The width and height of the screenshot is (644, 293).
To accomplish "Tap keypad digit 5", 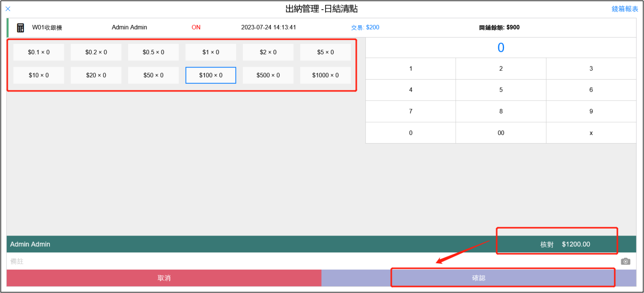I will click(501, 90).
